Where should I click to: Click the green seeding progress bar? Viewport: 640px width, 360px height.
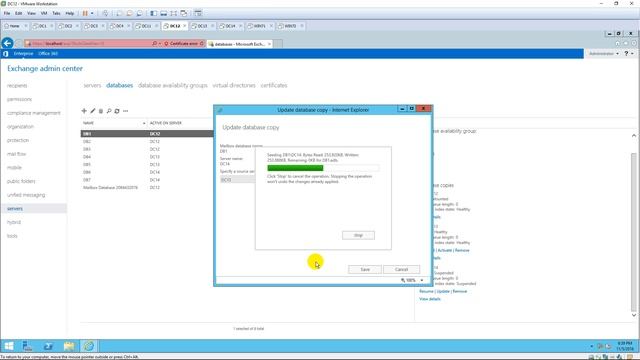295,168
